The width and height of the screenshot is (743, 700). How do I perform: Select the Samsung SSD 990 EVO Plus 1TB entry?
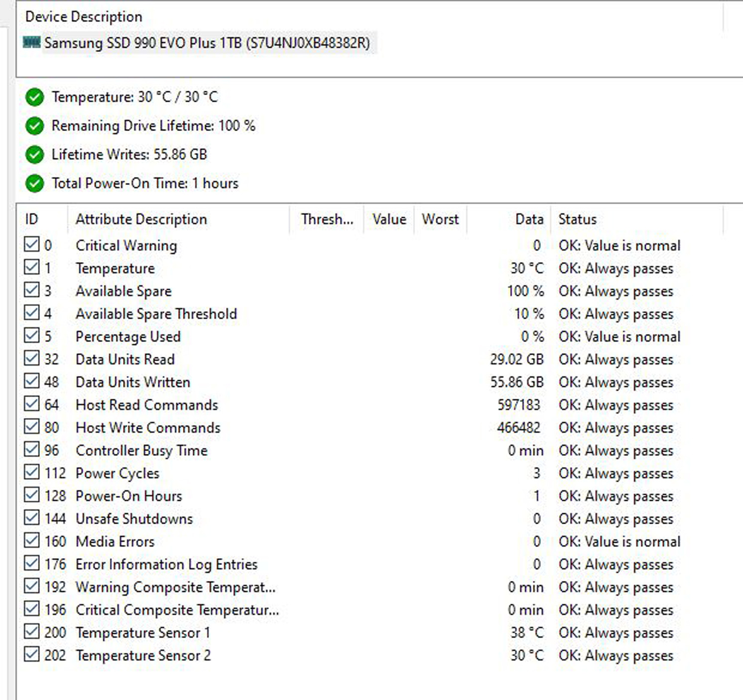pos(207,43)
